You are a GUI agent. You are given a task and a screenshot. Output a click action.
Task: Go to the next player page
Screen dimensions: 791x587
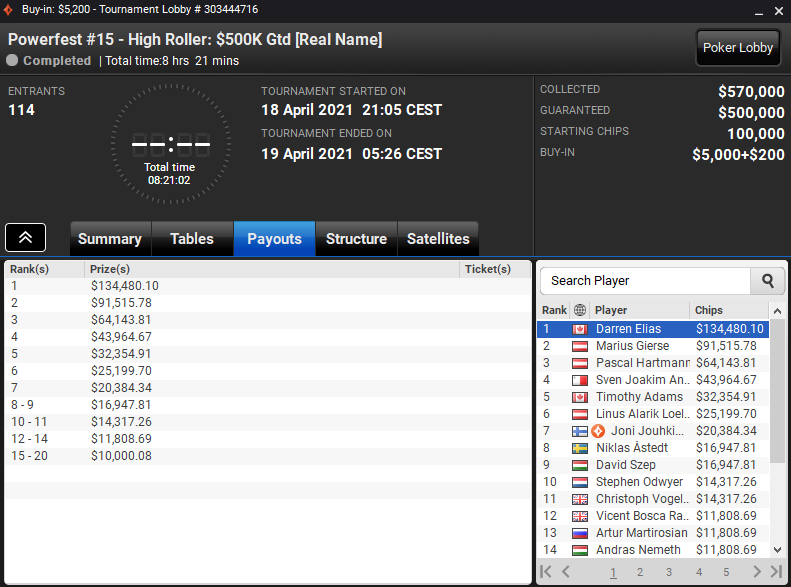pyautogui.click(x=757, y=571)
